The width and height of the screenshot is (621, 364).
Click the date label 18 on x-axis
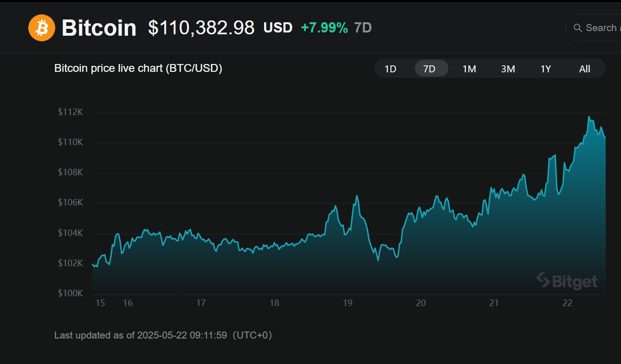click(274, 303)
